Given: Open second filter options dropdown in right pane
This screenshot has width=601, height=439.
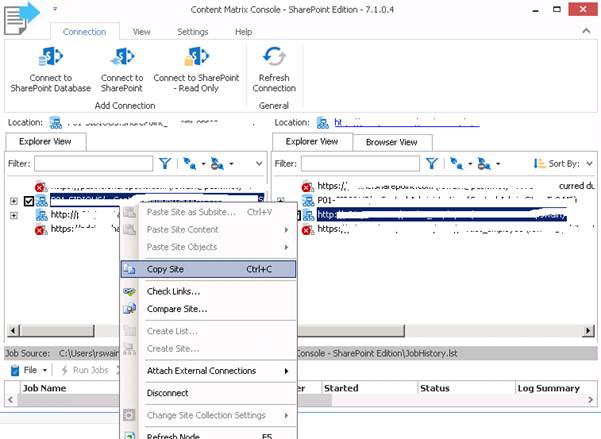Looking at the screenshot, I should [498, 164].
